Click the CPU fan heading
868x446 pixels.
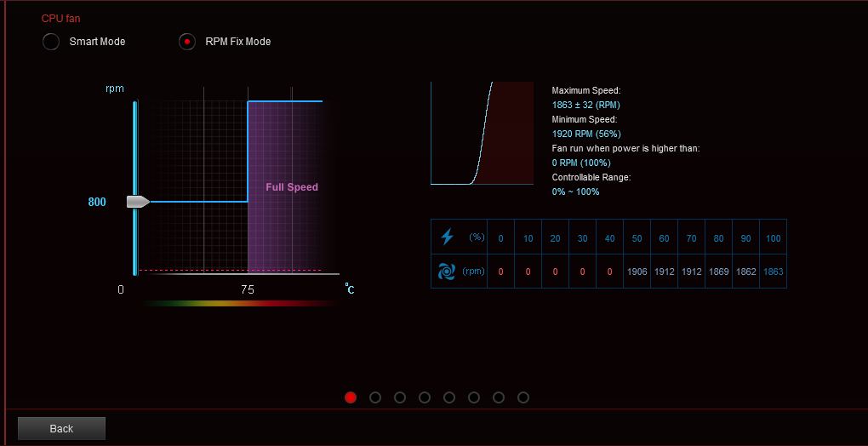pyautogui.click(x=61, y=18)
